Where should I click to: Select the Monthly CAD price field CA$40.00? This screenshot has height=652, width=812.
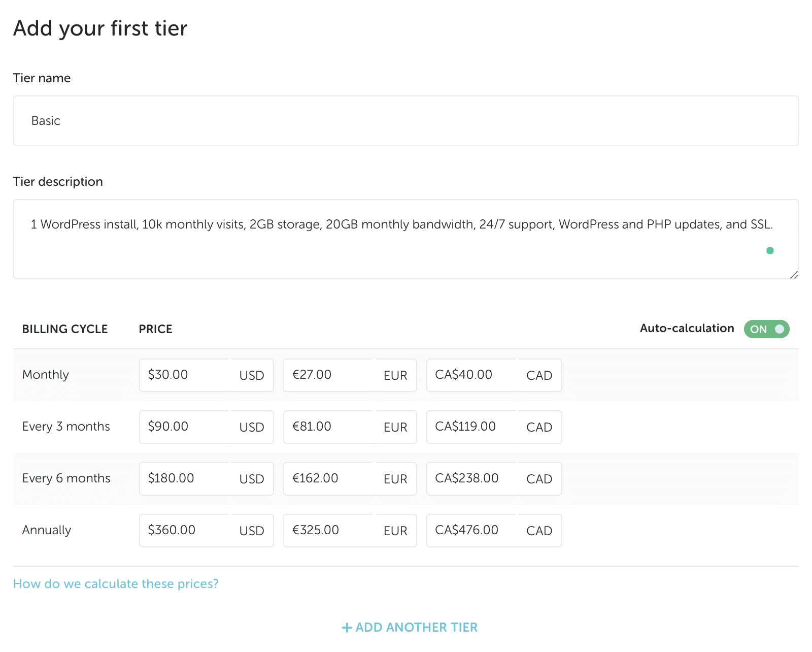(x=472, y=375)
